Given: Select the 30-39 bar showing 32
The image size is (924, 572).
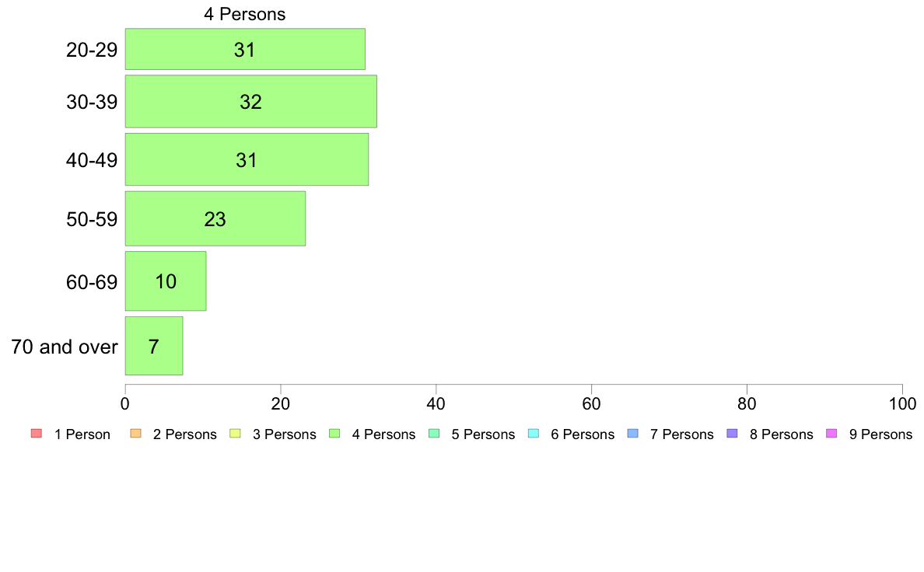Looking at the screenshot, I should click(x=251, y=101).
